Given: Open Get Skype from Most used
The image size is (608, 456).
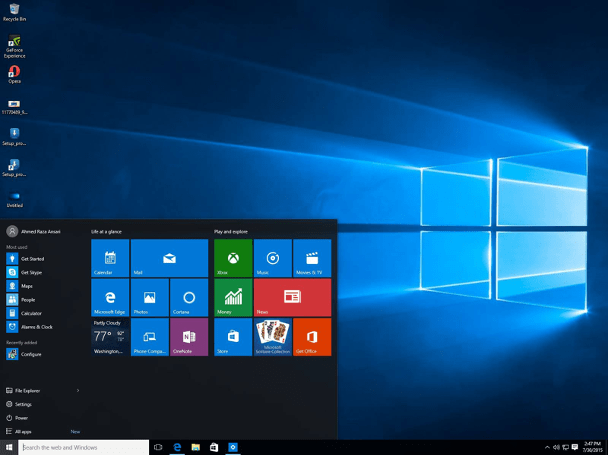Looking at the screenshot, I should point(43,272).
